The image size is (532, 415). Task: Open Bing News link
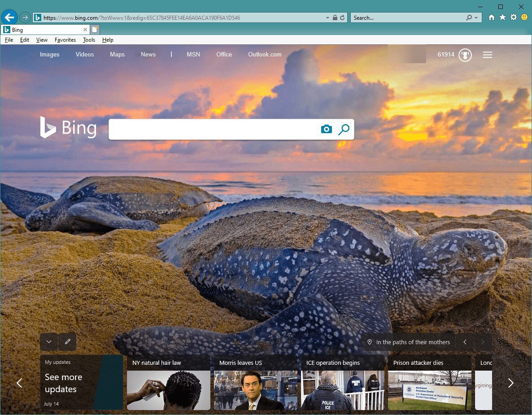click(x=148, y=54)
